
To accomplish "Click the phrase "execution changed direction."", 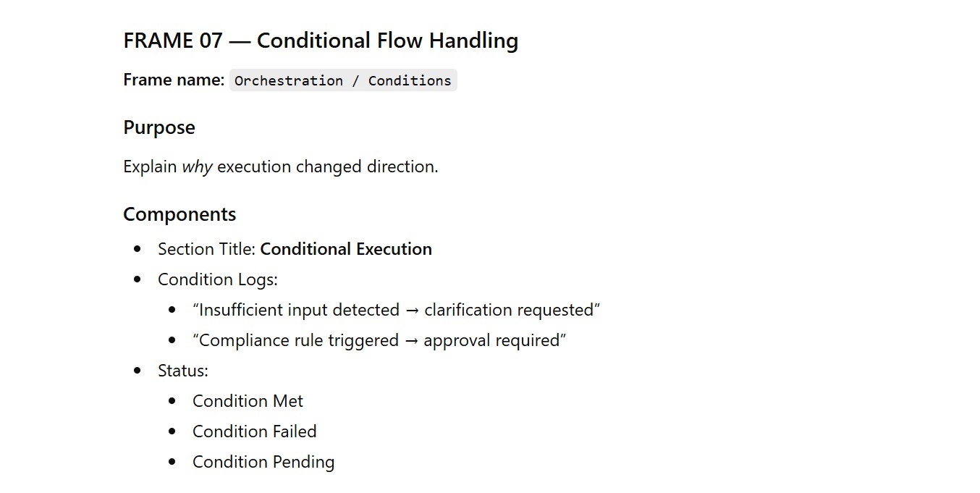I will click(x=328, y=167).
